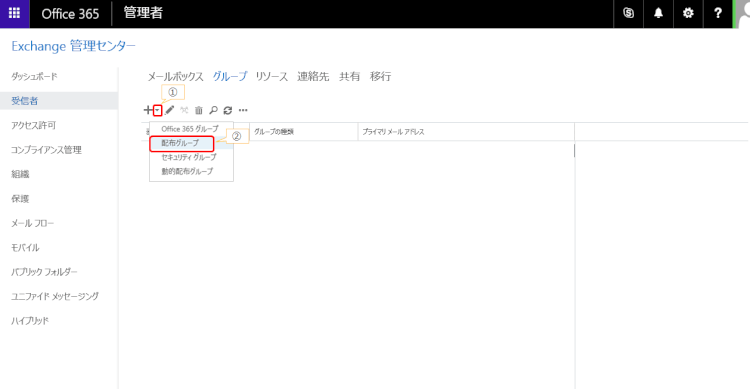Viewport: 750px width, 389px height.
Task: Open the help question mark
Action: tap(717, 13)
